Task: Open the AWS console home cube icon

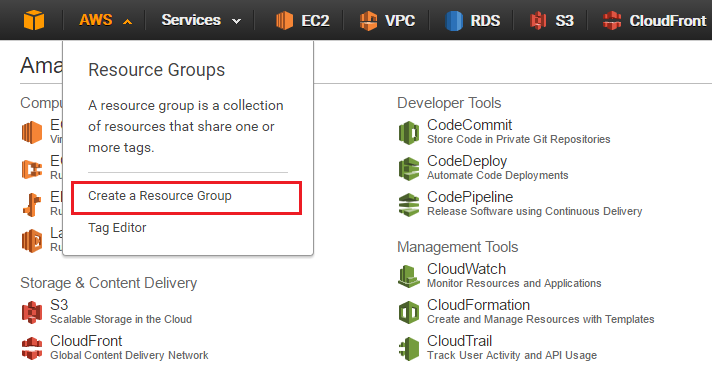Action: (34, 20)
